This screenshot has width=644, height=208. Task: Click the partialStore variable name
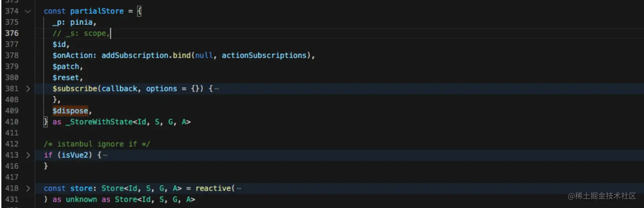click(x=95, y=11)
